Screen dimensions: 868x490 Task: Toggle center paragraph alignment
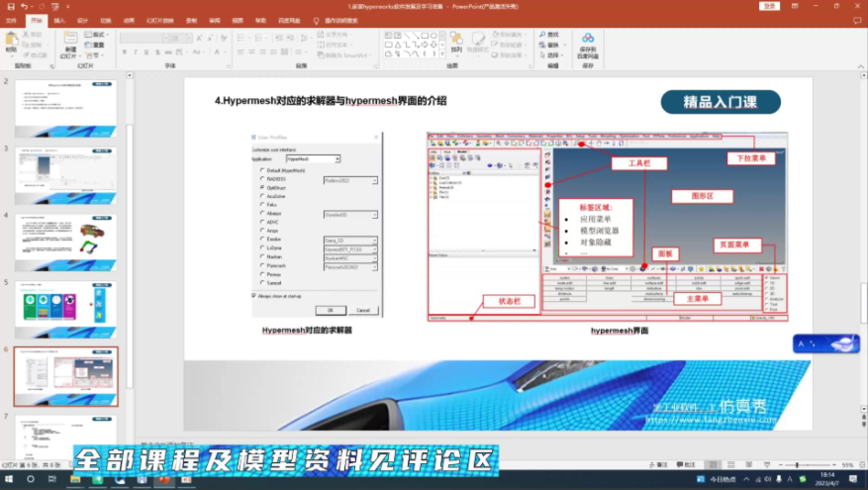[x=251, y=52]
